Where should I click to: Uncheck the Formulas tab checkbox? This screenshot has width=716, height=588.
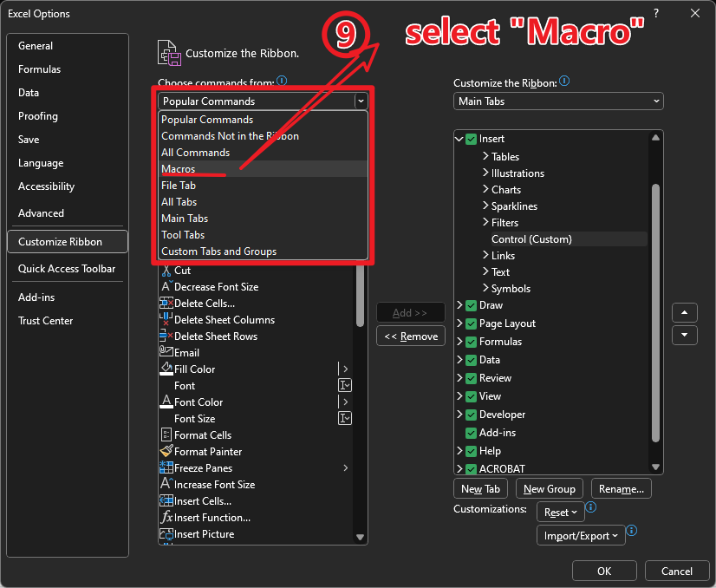[x=471, y=342]
